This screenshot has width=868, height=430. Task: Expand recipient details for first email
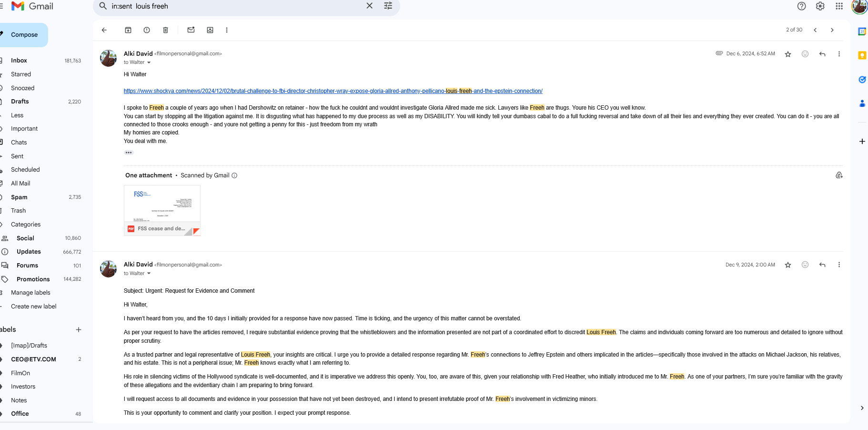pyautogui.click(x=149, y=62)
